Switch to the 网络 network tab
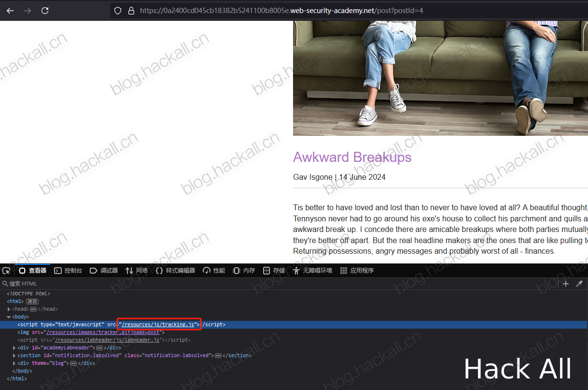 pyautogui.click(x=137, y=271)
